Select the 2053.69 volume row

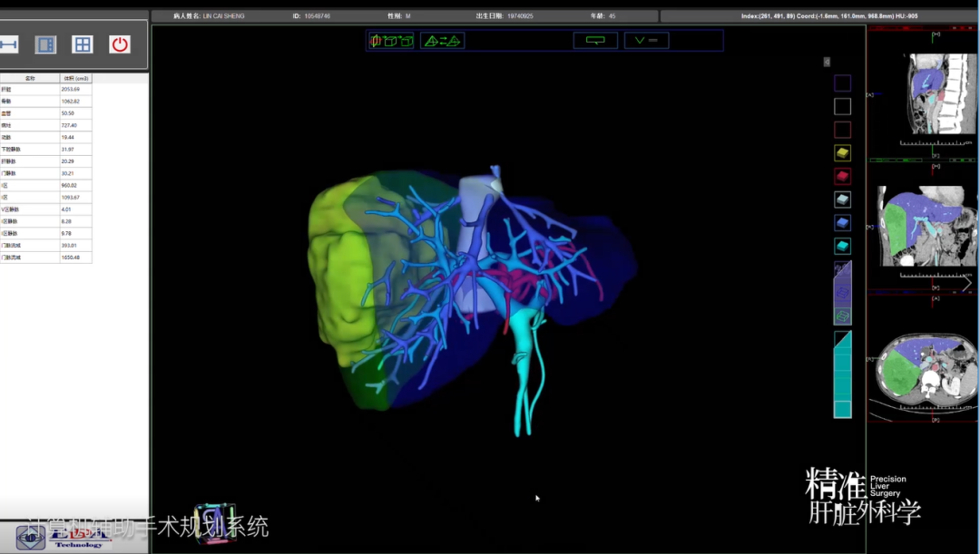pos(71,90)
